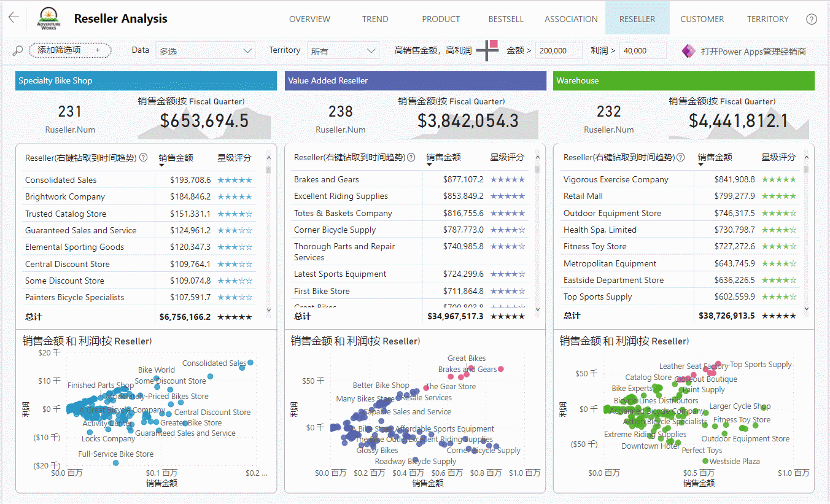Click the Warehouse header
Image resolution: width=830 pixels, height=504 pixels.
[684, 80]
